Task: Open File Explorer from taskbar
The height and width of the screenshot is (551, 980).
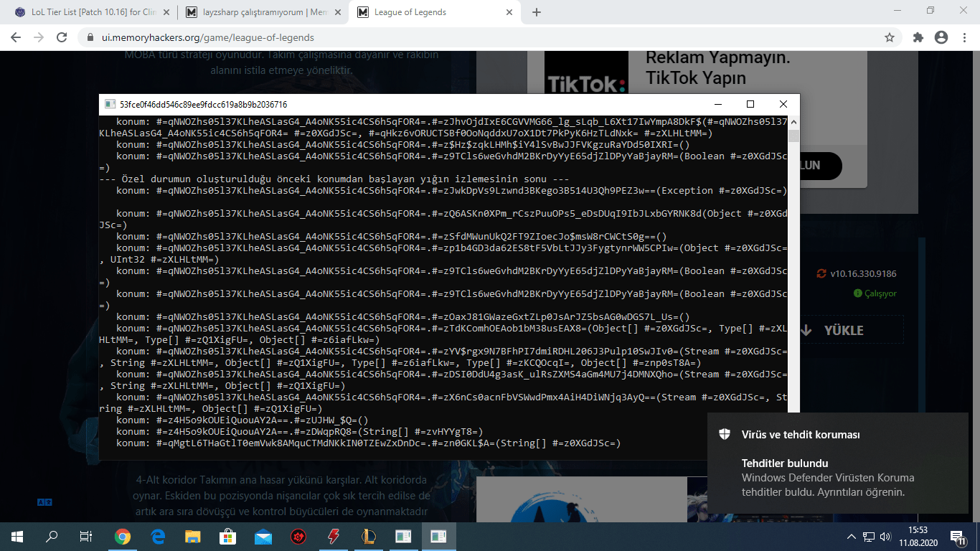Action: tap(193, 536)
